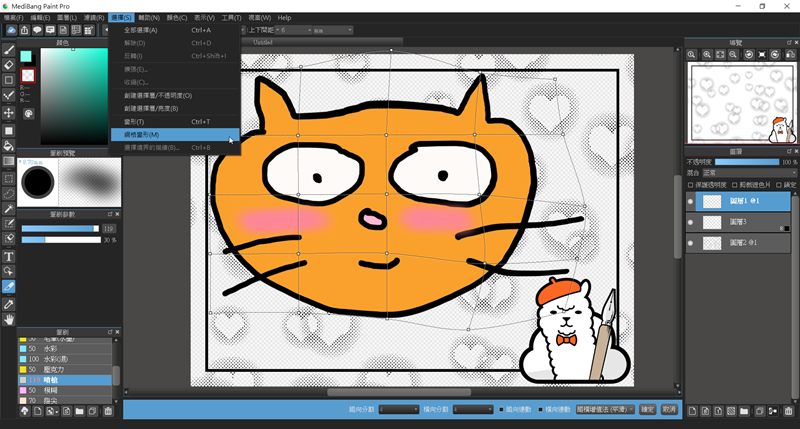Select the Eraser tool
Viewport: 800px width, 429px height.
coord(9,64)
